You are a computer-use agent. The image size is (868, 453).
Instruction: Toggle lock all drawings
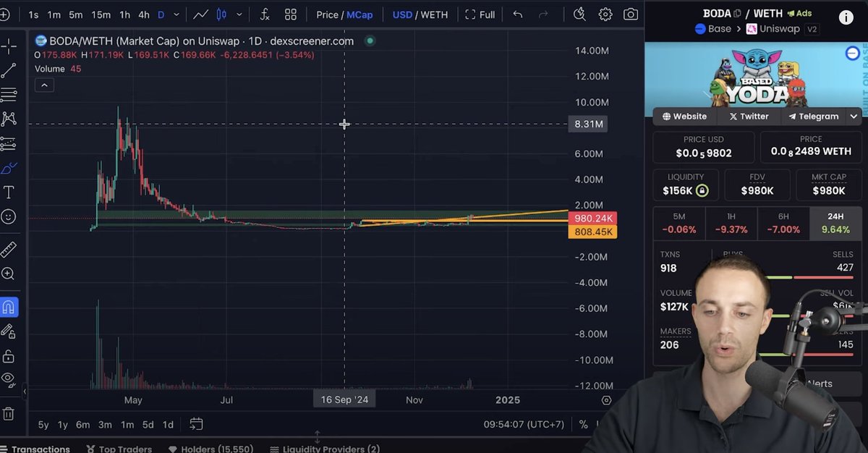9,356
